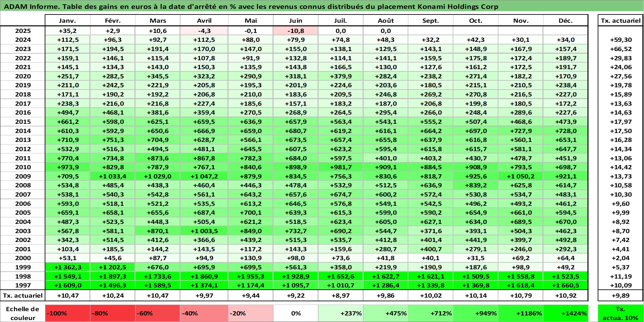Select the Févr. column header
The width and height of the screenshot is (644, 322).
[113, 20]
